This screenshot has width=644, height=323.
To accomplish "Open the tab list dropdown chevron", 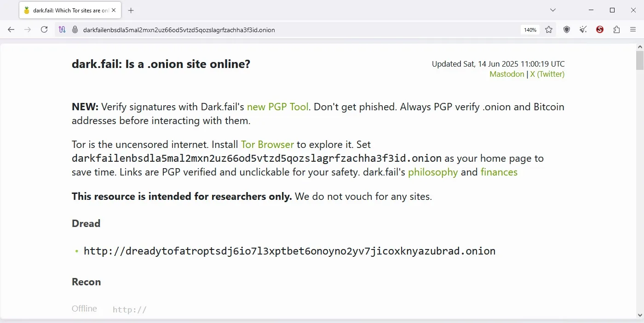I will pyautogui.click(x=552, y=10).
